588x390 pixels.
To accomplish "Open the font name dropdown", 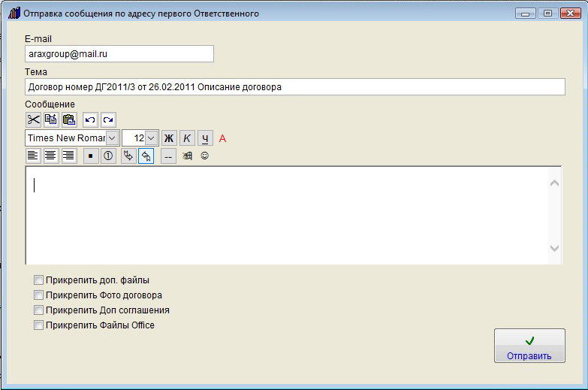I will pos(112,138).
